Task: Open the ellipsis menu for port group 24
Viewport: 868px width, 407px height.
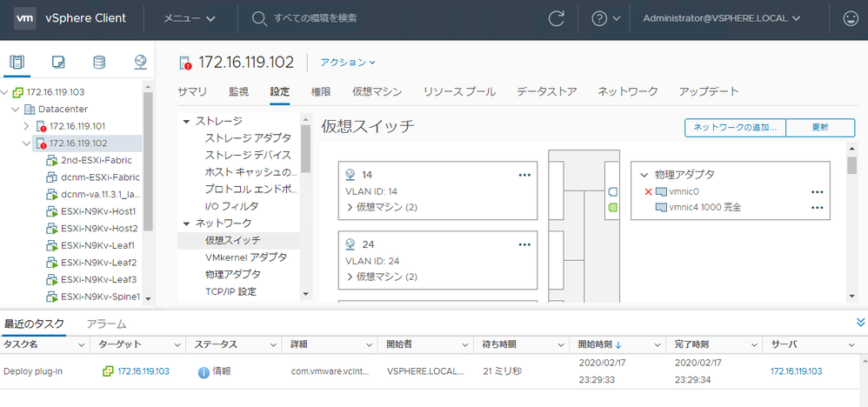Action: coord(524,244)
